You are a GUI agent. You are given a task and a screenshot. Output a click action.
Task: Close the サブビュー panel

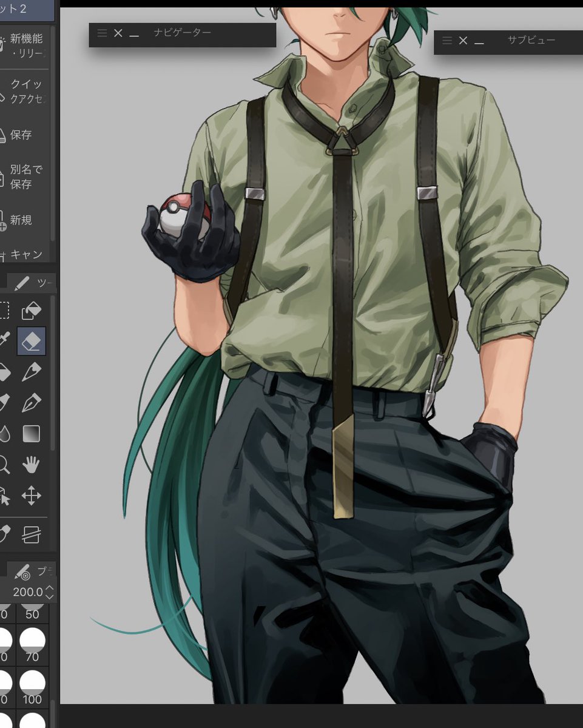coord(463,40)
